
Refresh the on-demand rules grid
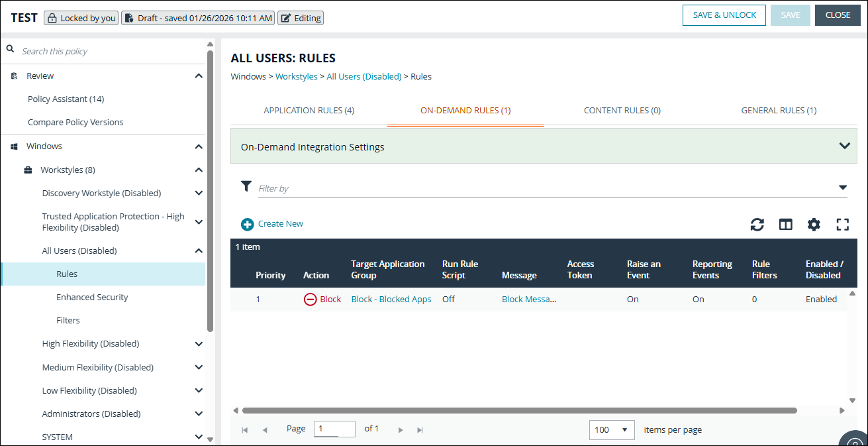click(x=757, y=225)
